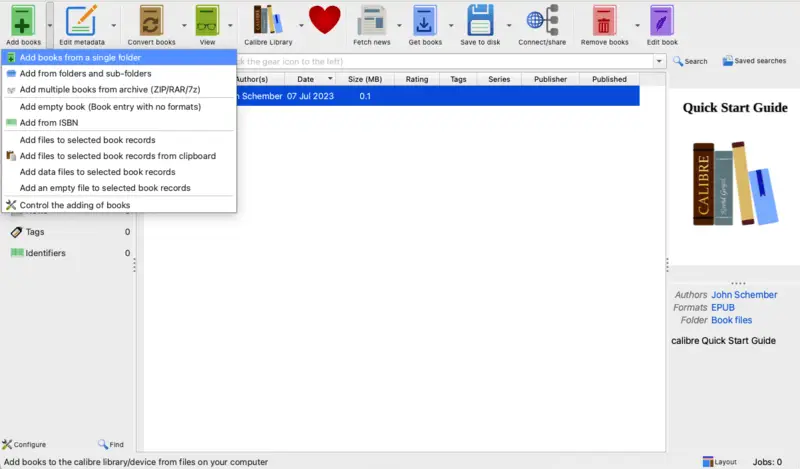Choose Add files from clipboard entry
The height and width of the screenshot is (469, 800).
point(119,156)
